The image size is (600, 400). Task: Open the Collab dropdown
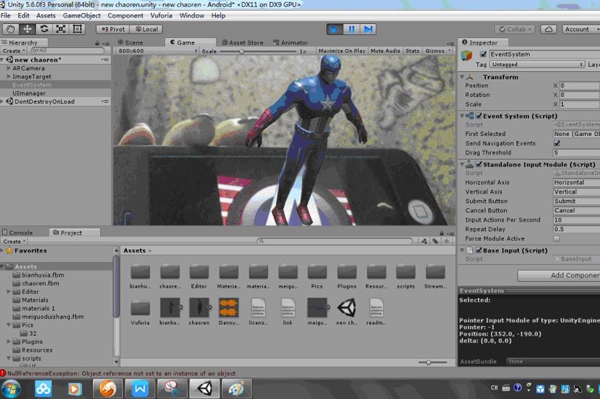point(514,29)
